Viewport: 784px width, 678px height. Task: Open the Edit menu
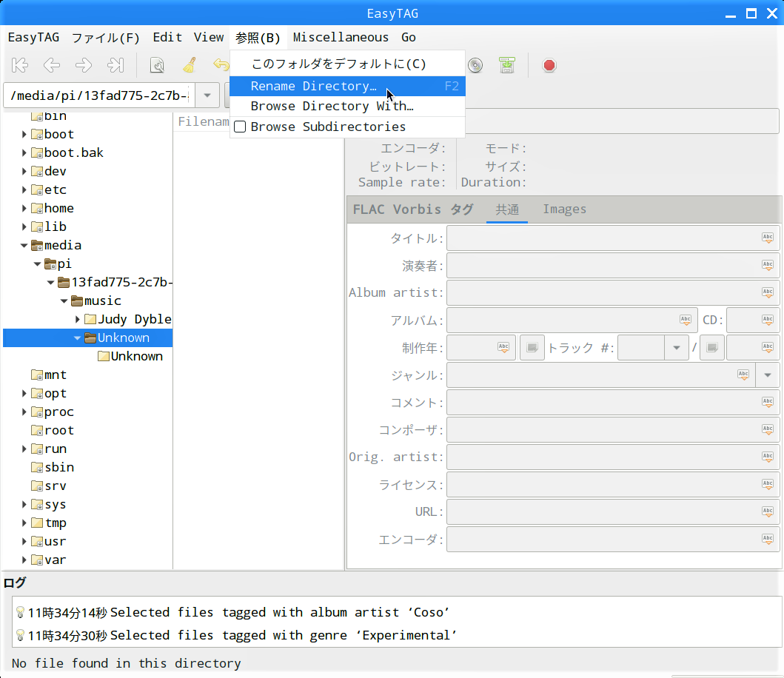167,38
